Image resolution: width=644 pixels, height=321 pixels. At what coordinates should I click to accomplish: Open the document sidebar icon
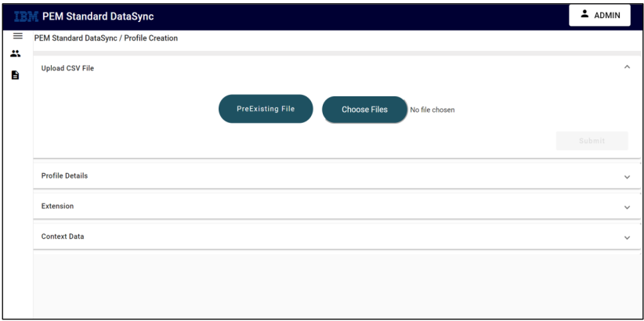tap(15, 74)
